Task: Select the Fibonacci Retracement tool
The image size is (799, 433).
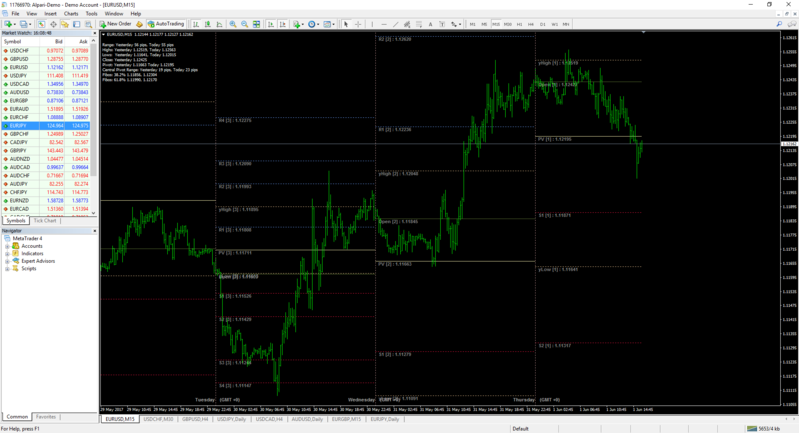Action: point(419,24)
